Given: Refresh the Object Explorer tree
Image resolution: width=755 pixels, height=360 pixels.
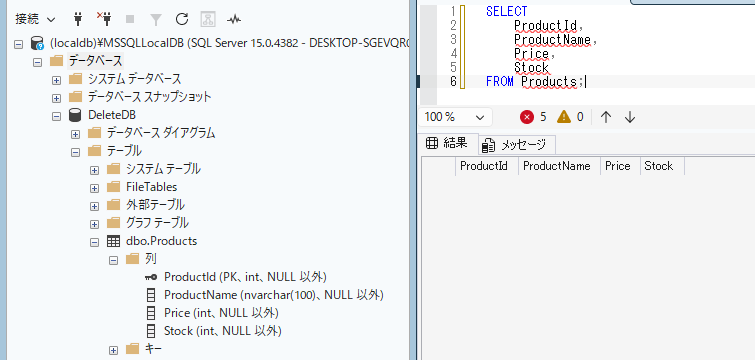Looking at the screenshot, I should point(182,19).
